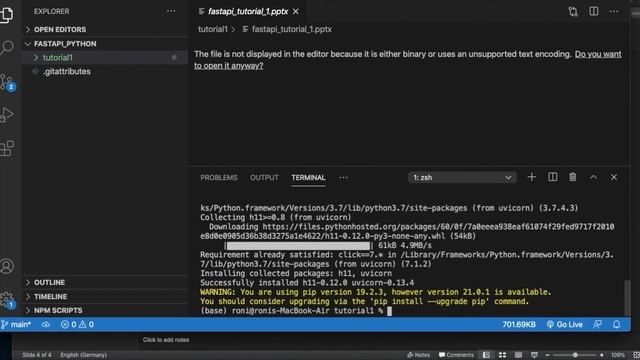Expand the OPEN EDITORS section
Image resolution: width=640 pixels, height=360 pixels.
point(104,29)
